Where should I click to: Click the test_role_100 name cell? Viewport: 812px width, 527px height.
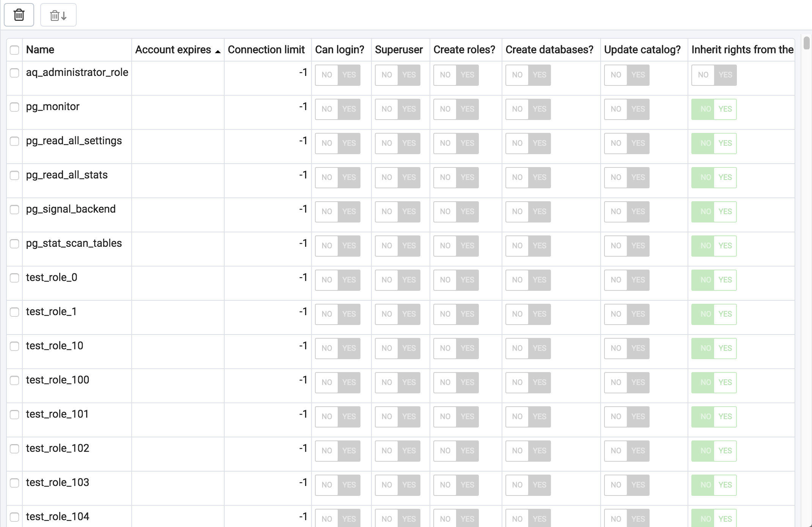(x=58, y=380)
